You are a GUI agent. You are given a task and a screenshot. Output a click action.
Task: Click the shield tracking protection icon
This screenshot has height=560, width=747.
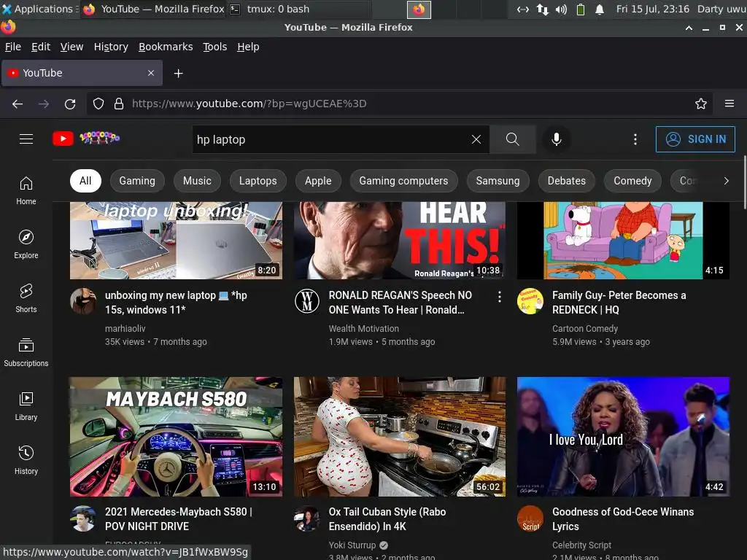[x=98, y=104]
